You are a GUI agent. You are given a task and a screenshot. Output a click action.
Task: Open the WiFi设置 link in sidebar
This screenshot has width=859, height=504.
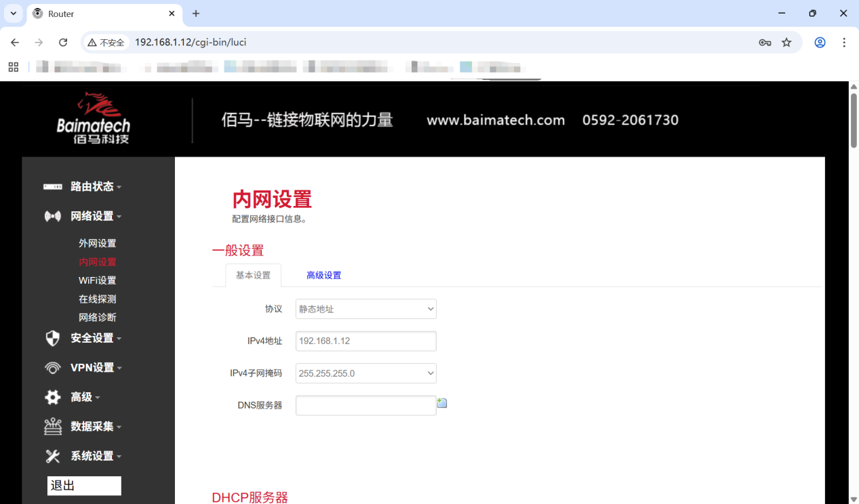point(97,280)
